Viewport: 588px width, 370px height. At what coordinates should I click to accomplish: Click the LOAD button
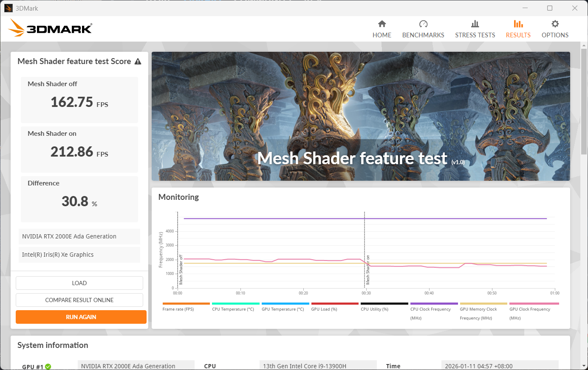(79, 283)
